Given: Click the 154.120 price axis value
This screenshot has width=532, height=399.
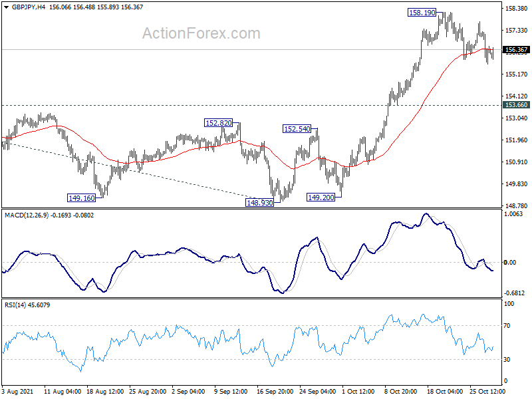Looking at the screenshot, I should click(516, 96).
